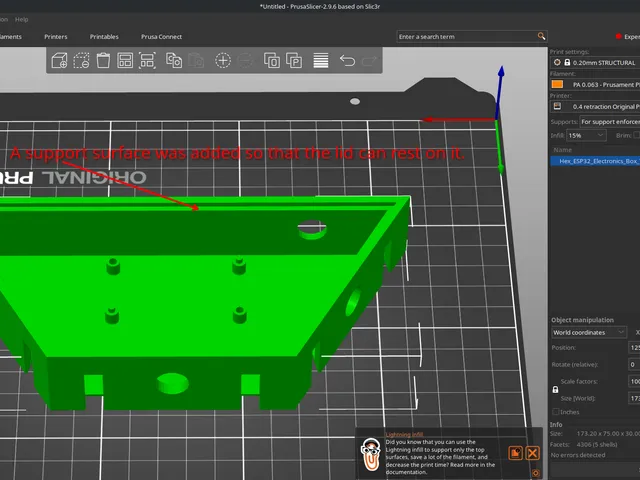Click the Undo arrow icon
The image size is (640, 480).
coord(347,60)
